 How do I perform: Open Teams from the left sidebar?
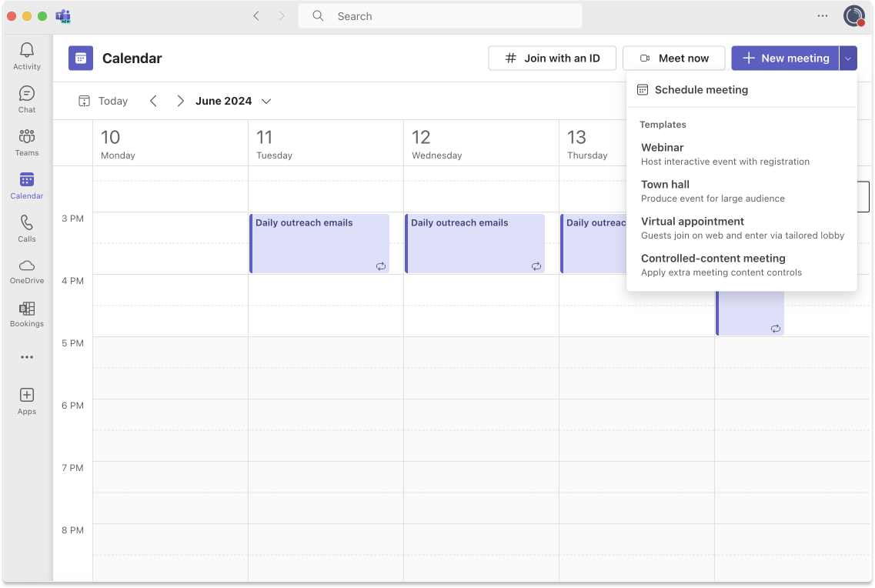(27, 137)
